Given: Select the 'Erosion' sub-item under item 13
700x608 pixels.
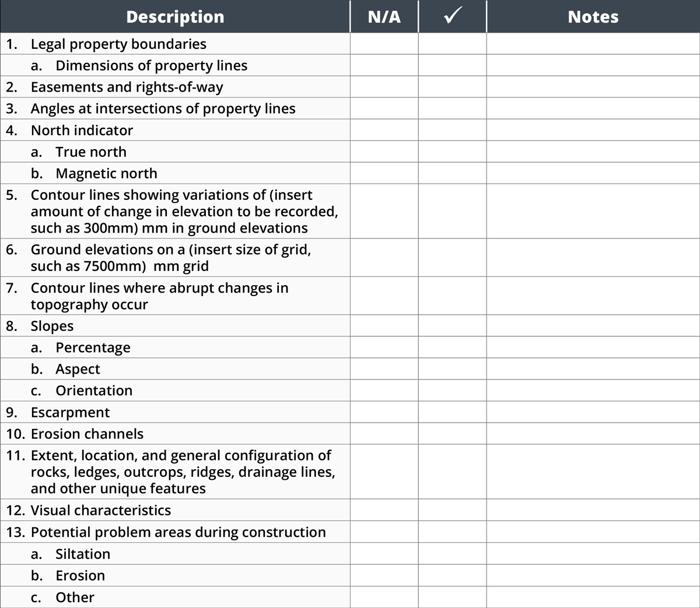Looking at the screenshot, I should 80,575.
